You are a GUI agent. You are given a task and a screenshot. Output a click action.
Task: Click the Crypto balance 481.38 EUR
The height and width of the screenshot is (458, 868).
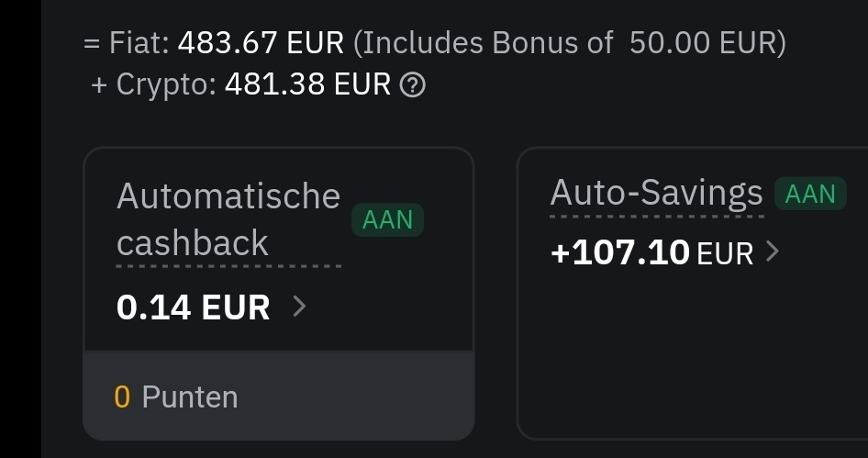[307, 84]
